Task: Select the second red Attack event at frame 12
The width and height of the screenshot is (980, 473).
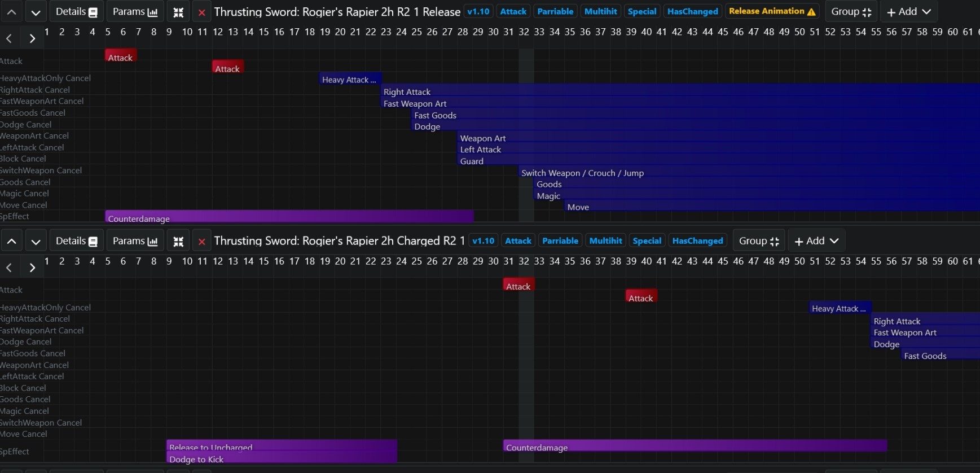Action: (228, 67)
